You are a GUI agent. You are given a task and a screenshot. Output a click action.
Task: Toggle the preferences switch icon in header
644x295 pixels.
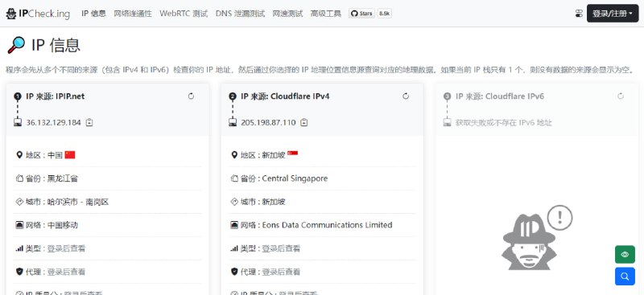pyautogui.click(x=579, y=14)
